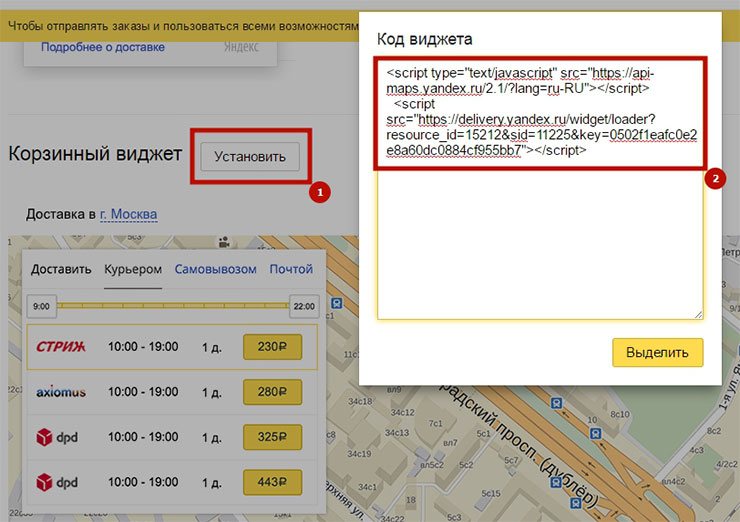
Task: Choose the 280₽ axiomus price button
Action: (272, 392)
